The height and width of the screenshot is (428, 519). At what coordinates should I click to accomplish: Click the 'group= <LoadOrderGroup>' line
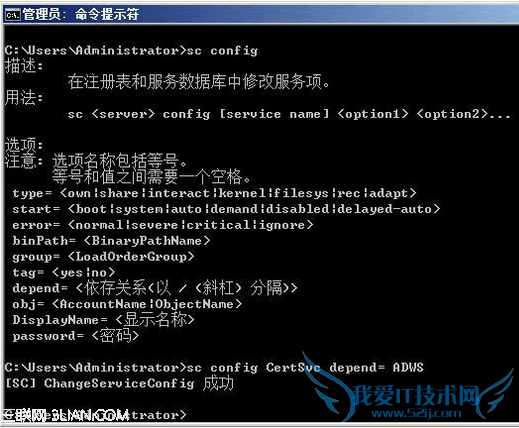tap(103, 257)
